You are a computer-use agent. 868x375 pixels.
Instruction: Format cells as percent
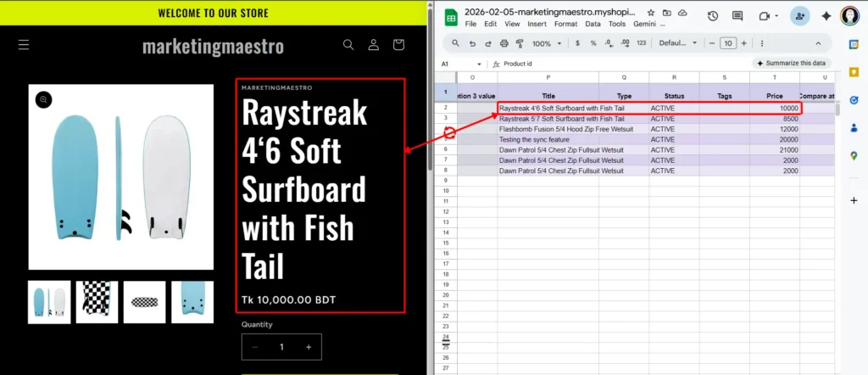(593, 43)
